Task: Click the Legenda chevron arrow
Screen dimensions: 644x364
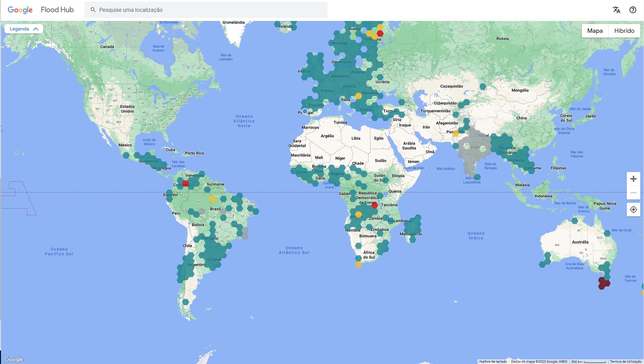Action: coord(36,29)
